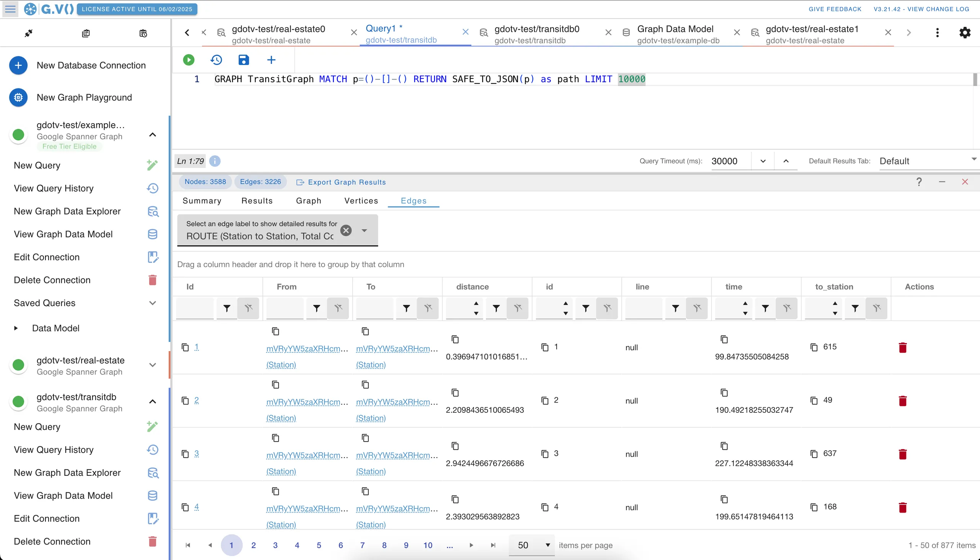Clear the selected ROUTE edge label
The image size is (980, 560).
pyautogui.click(x=346, y=230)
